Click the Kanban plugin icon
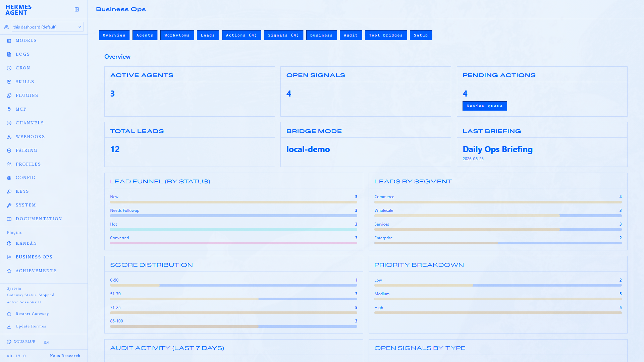Viewport: 644px width, 362px height. tap(9, 243)
